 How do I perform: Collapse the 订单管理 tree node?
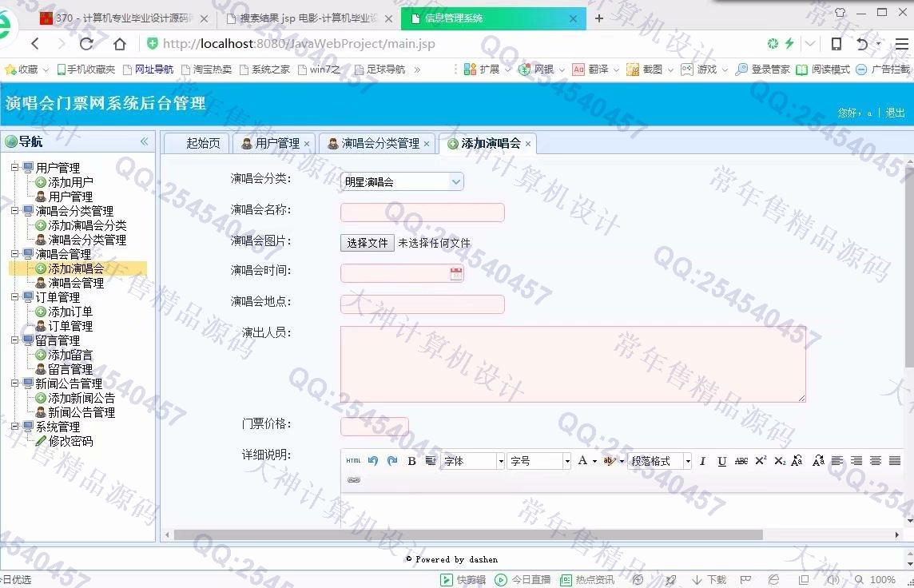coord(15,297)
